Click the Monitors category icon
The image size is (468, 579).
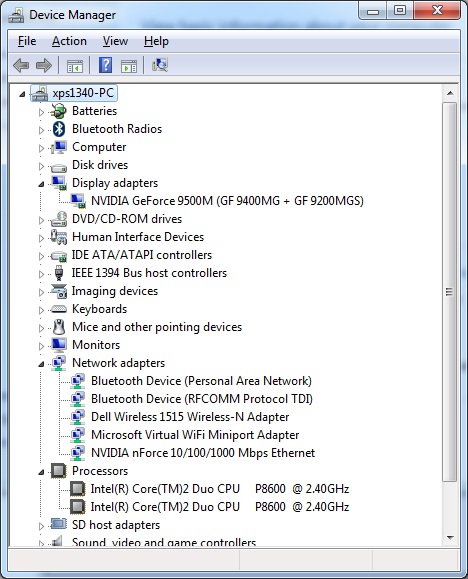click(59, 345)
